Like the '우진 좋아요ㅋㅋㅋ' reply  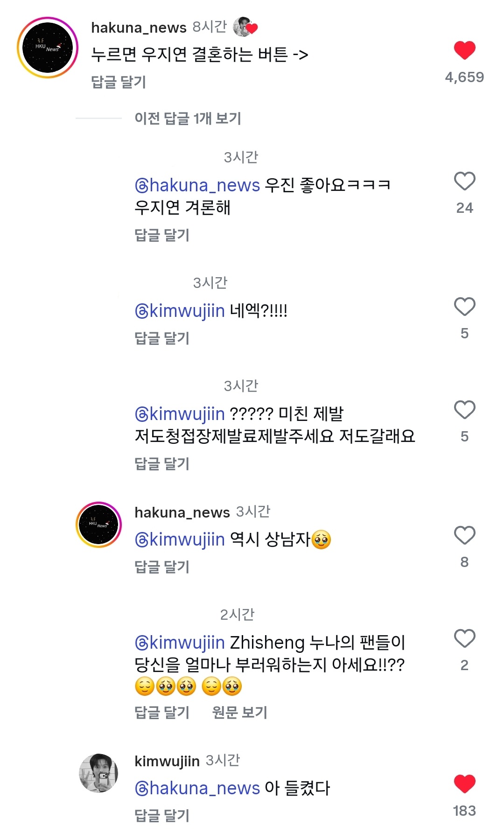(464, 181)
